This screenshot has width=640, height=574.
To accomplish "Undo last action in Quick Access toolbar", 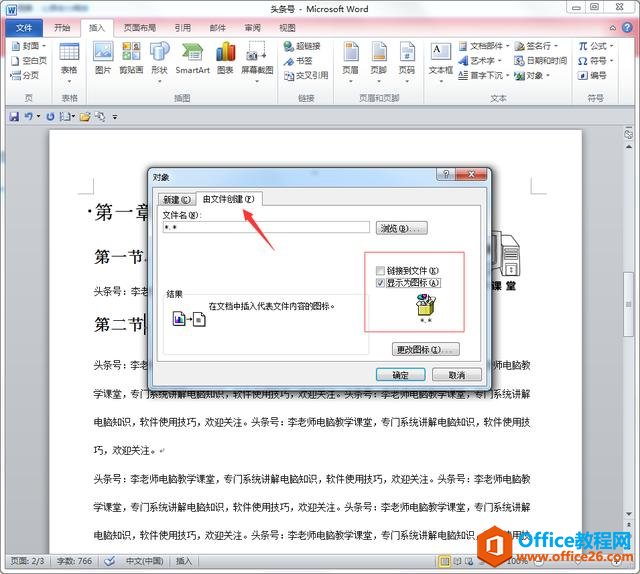I will (29, 117).
